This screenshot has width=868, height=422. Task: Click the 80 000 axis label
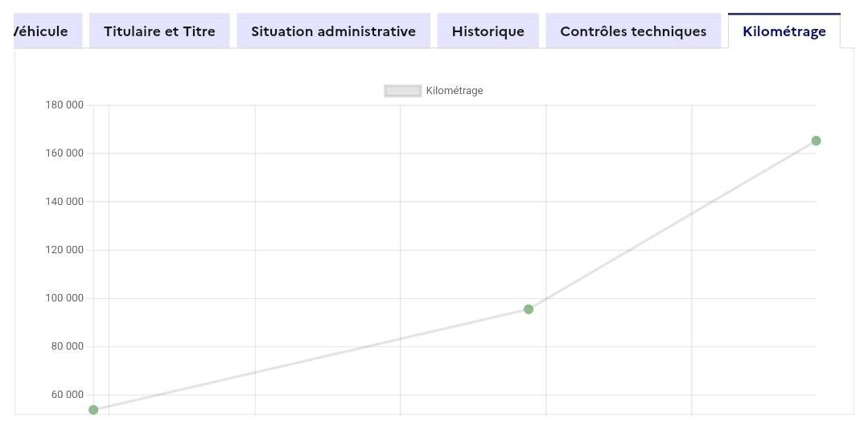point(66,346)
